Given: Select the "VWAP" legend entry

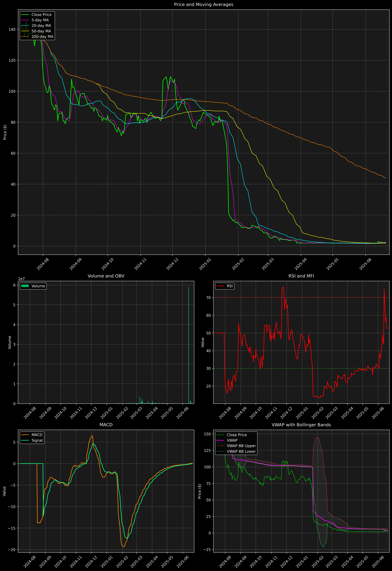Looking at the screenshot, I should (232, 440).
